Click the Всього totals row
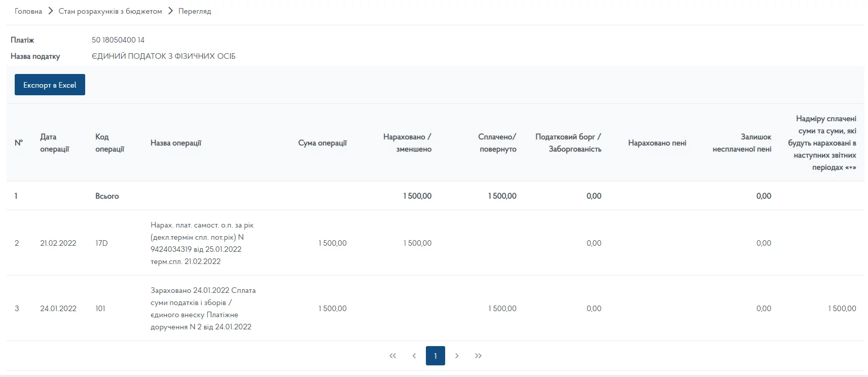868x377 pixels. tap(107, 196)
